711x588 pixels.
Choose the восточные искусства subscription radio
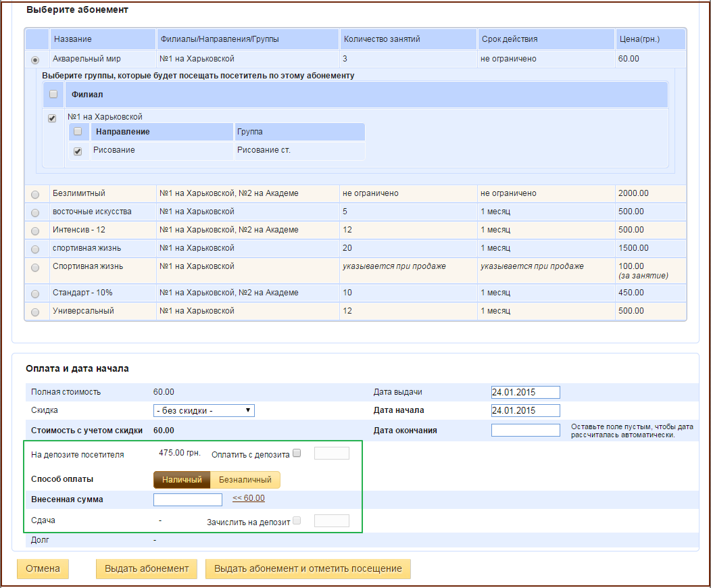tap(35, 213)
